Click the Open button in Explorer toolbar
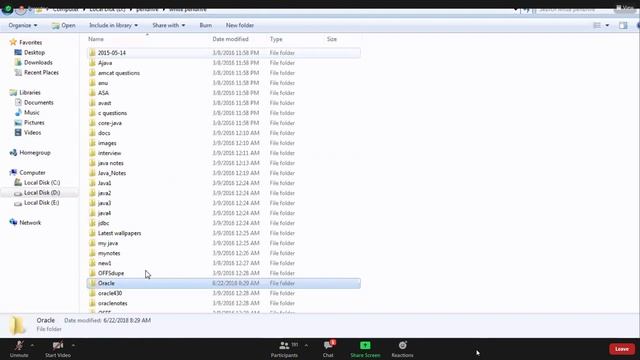 pyautogui.click(x=63, y=25)
